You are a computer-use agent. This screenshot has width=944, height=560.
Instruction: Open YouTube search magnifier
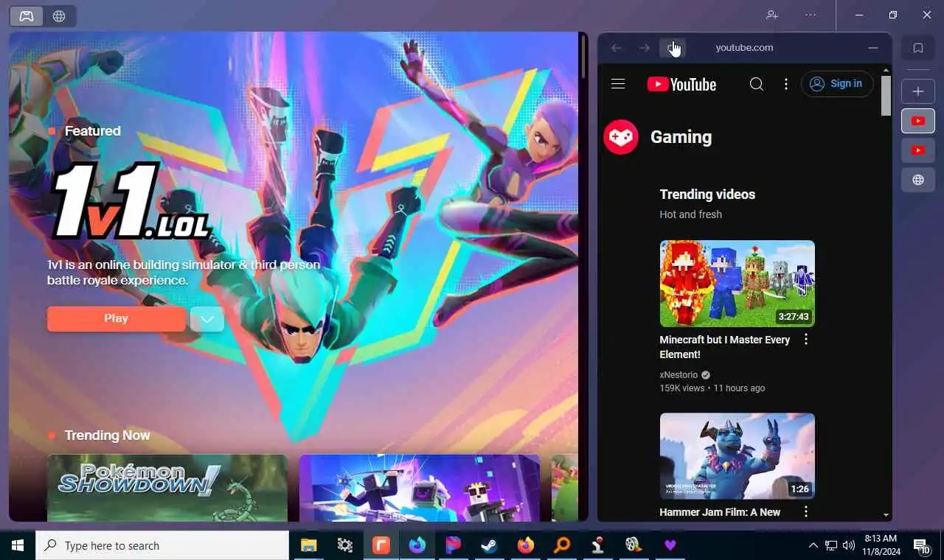pos(757,84)
